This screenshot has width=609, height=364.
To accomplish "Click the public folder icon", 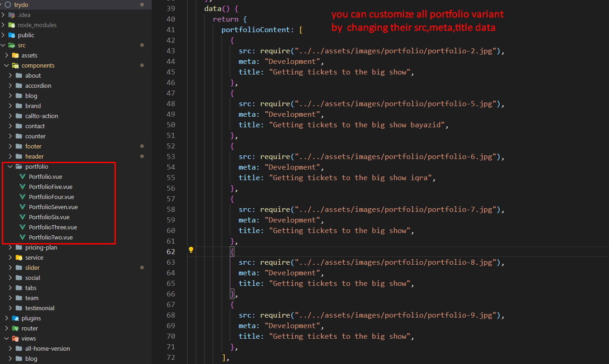I will pyautogui.click(x=11, y=35).
